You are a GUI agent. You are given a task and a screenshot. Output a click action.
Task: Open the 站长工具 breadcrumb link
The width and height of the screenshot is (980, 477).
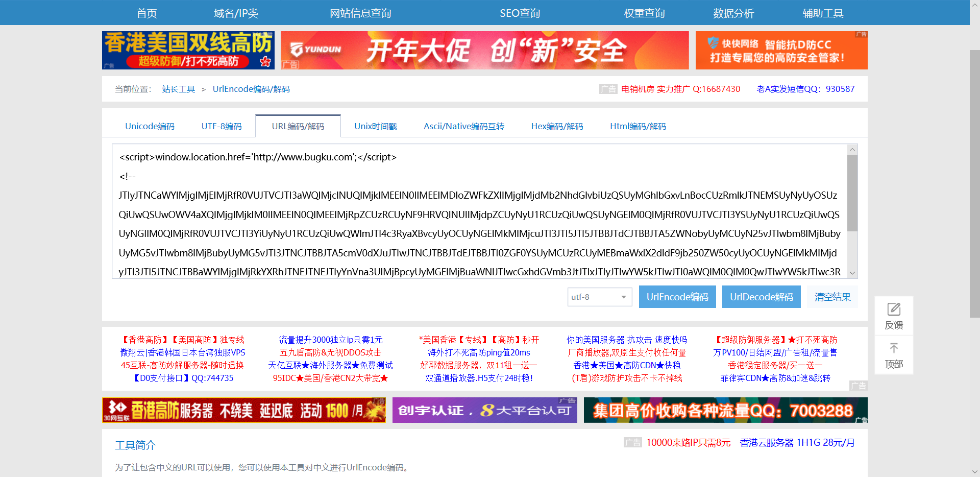[x=178, y=89]
